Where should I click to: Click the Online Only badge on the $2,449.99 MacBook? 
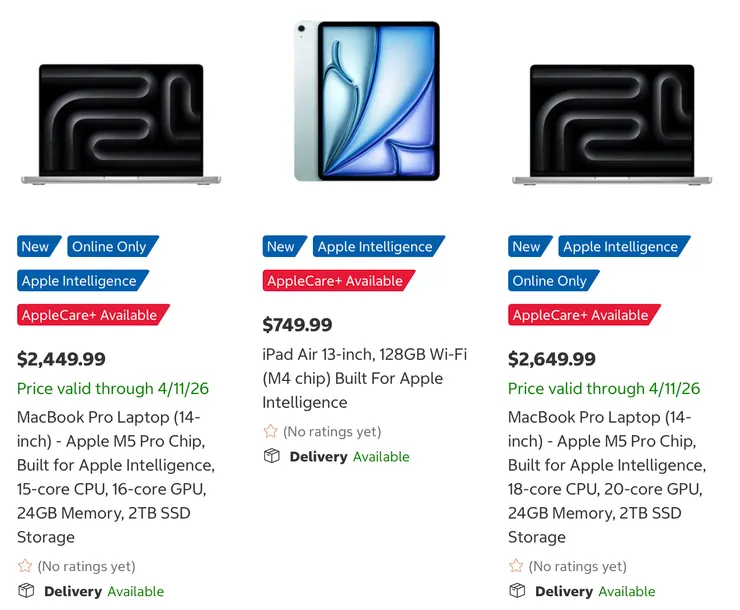pyautogui.click(x=109, y=247)
